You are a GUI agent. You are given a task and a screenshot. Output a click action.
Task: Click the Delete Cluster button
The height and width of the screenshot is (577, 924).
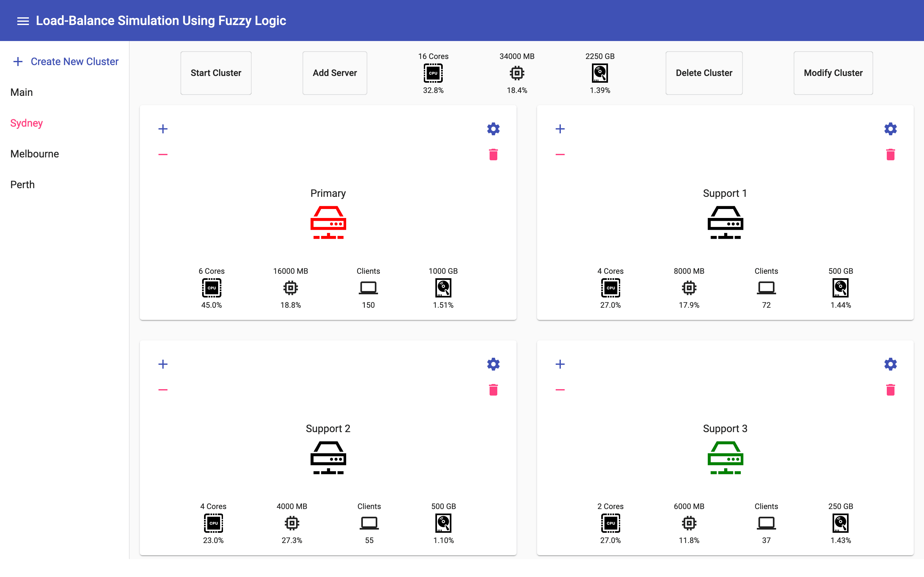[x=704, y=73]
